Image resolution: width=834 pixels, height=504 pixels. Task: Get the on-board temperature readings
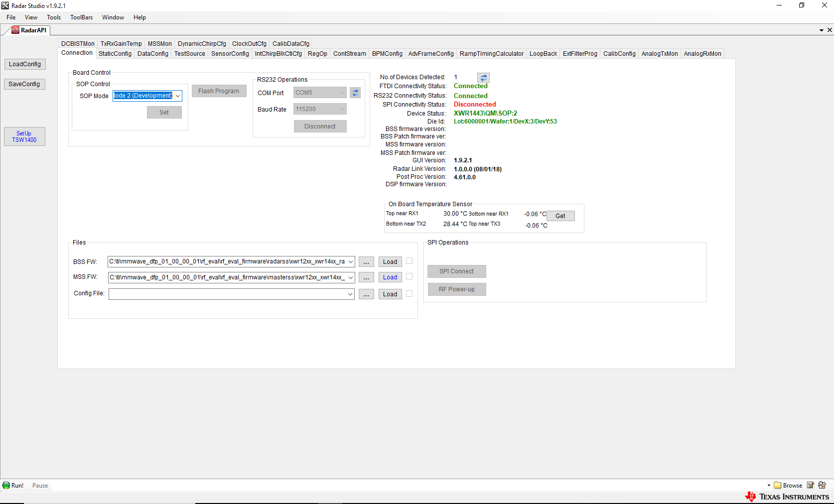click(560, 216)
